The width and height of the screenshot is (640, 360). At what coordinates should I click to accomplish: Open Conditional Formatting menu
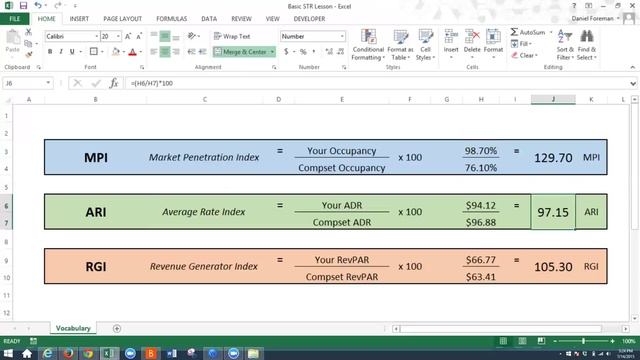[368, 45]
